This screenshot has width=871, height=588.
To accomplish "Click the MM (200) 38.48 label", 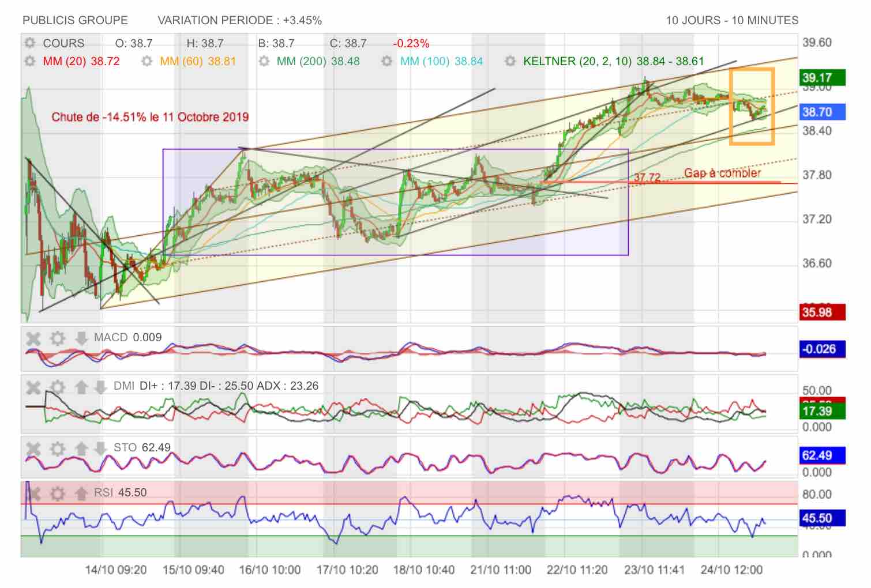I will click(x=318, y=61).
